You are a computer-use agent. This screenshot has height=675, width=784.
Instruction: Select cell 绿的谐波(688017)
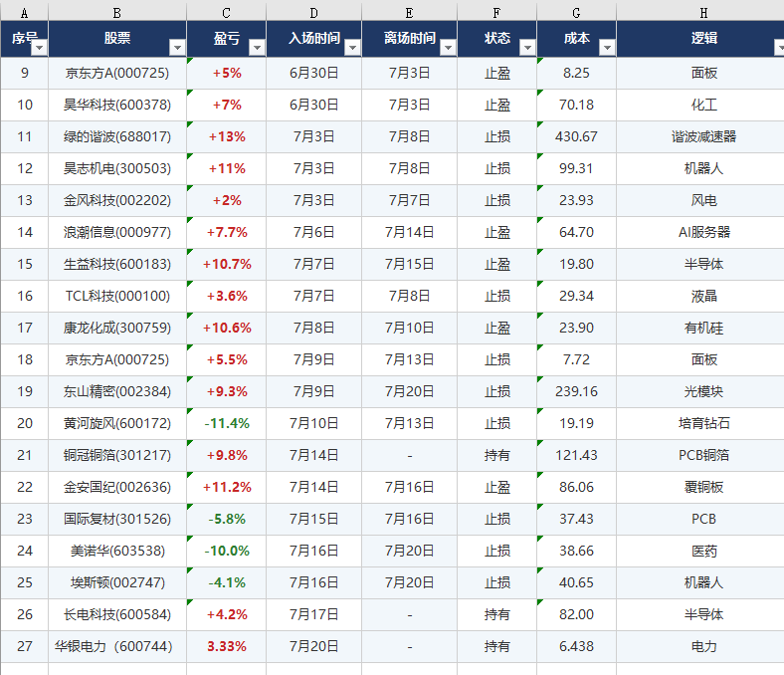click(x=117, y=136)
